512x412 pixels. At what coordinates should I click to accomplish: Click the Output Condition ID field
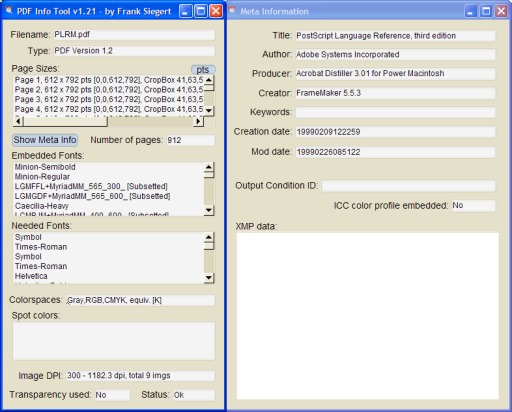click(x=409, y=186)
